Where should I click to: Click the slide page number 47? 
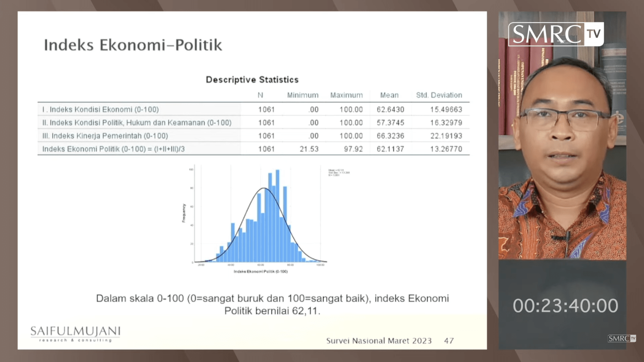pyautogui.click(x=449, y=341)
